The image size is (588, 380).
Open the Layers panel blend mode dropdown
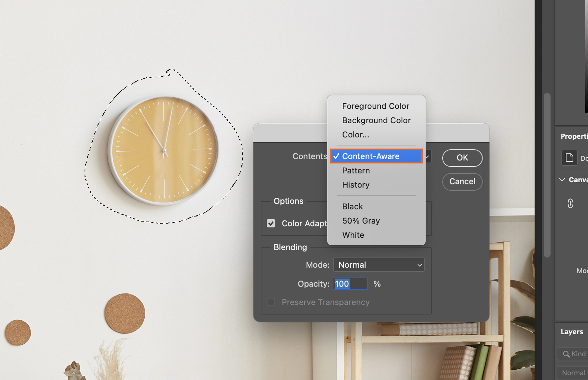point(573,373)
